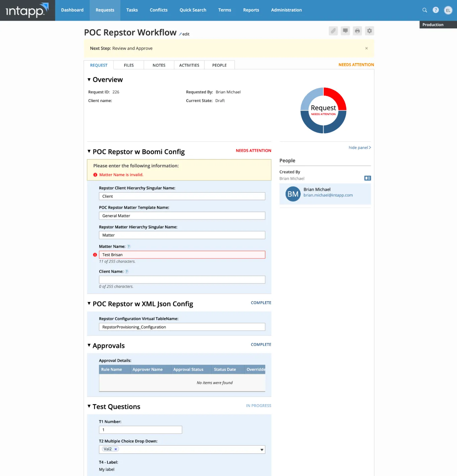Open the Created By contact card icon

[368, 178]
